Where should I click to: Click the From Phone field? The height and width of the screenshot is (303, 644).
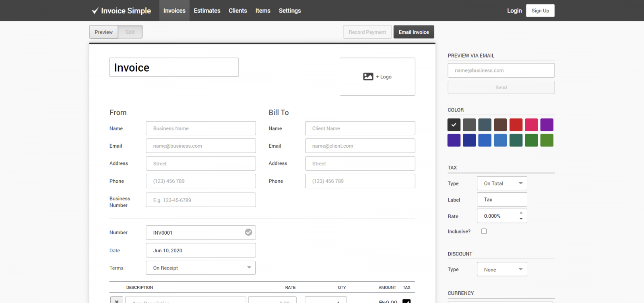point(201,181)
